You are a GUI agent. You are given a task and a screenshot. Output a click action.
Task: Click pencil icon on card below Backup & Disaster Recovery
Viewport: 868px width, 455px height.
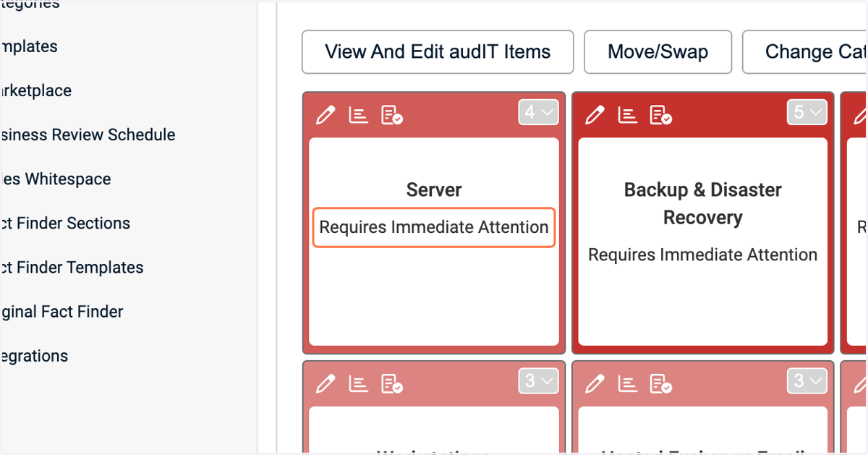[595, 383]
